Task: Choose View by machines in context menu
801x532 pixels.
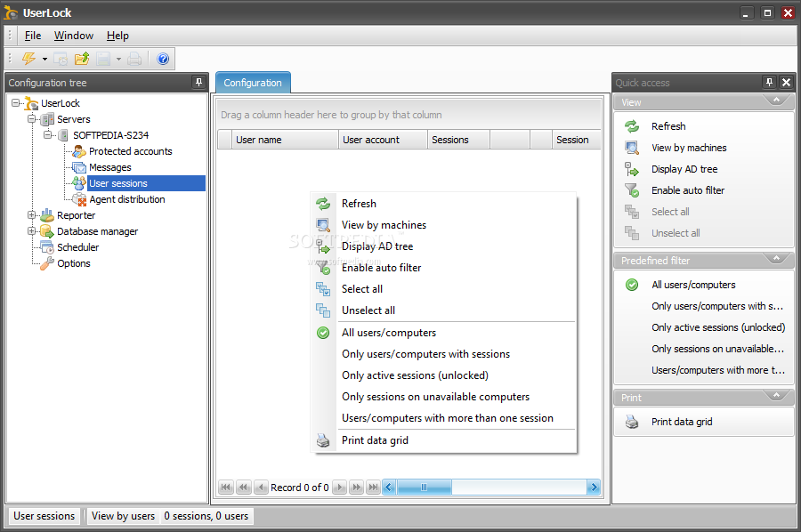Action: coord(443,225)
